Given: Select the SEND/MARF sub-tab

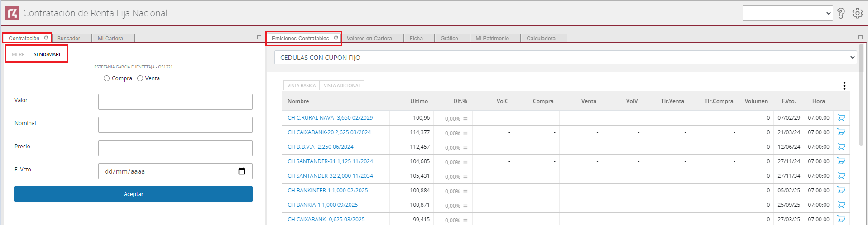Looking at the screenshot, I should [48, 54].
